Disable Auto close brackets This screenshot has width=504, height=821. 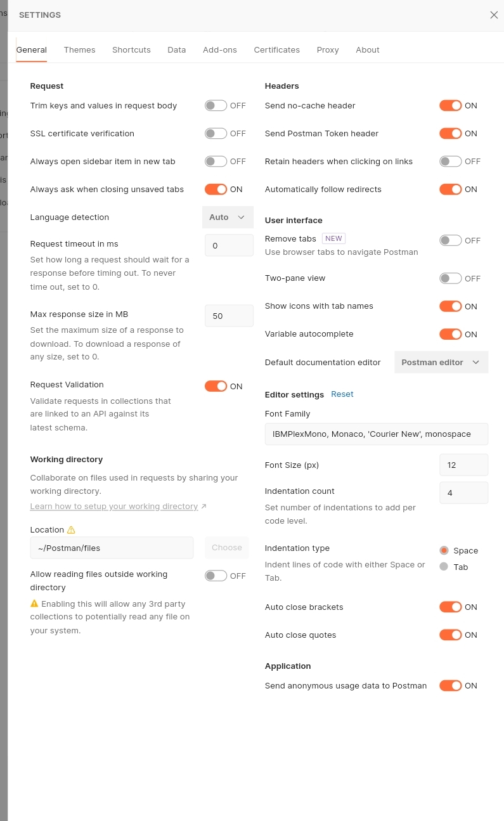(x=450, y=606)
